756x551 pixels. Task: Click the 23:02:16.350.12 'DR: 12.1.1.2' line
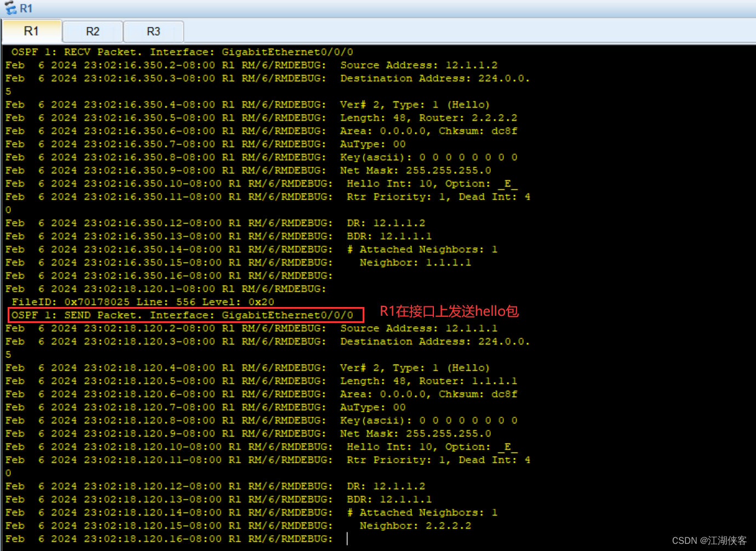coord(215,223)
